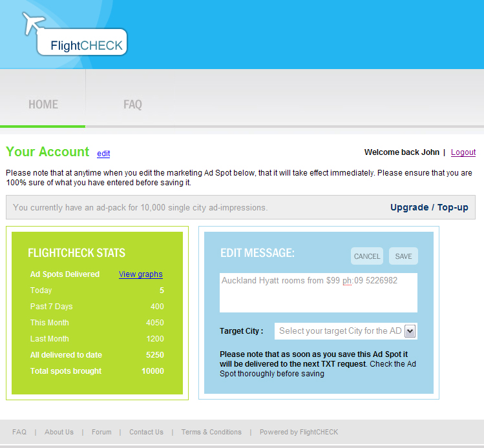Click the ad-pack 10,000 impressions notice text

click(x=140, y=207)
